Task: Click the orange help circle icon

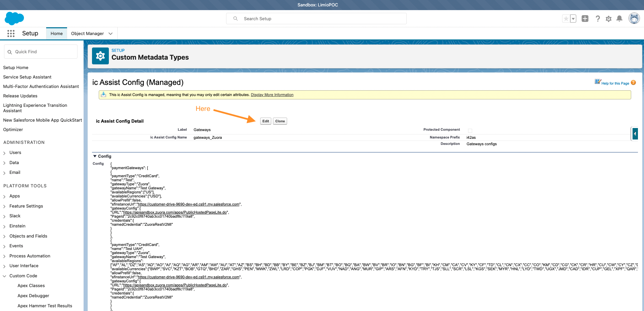Action: point(633,83)
